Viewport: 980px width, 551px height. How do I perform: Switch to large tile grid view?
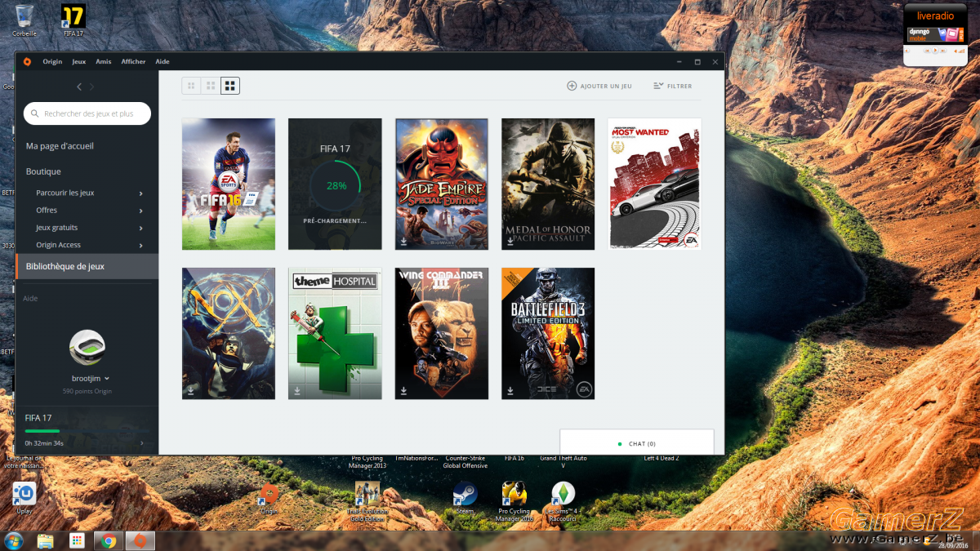tap(230, 86)
